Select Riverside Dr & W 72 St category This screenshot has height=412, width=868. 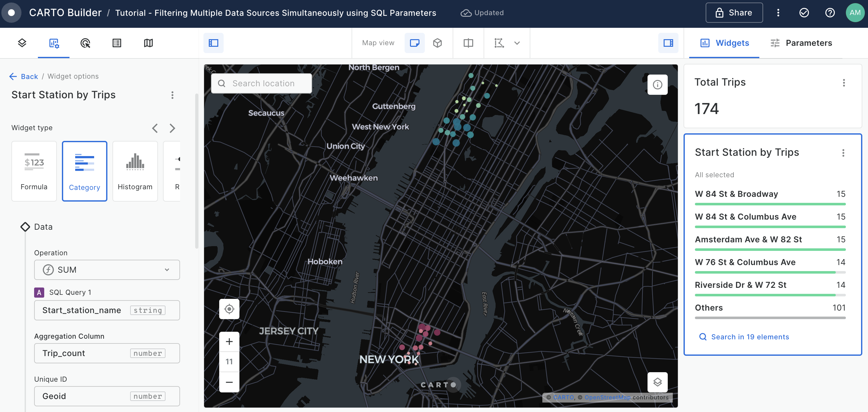(770, 288)
